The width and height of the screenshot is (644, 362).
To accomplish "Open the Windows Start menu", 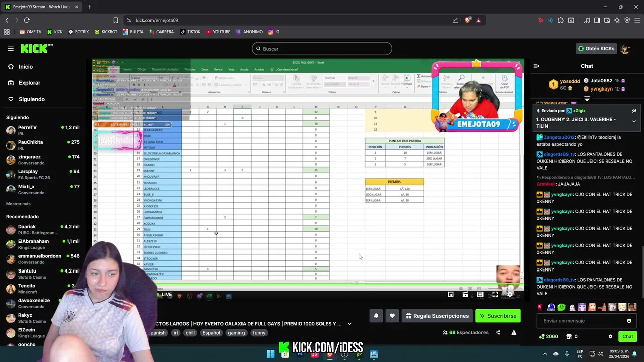I will [270, 354].
